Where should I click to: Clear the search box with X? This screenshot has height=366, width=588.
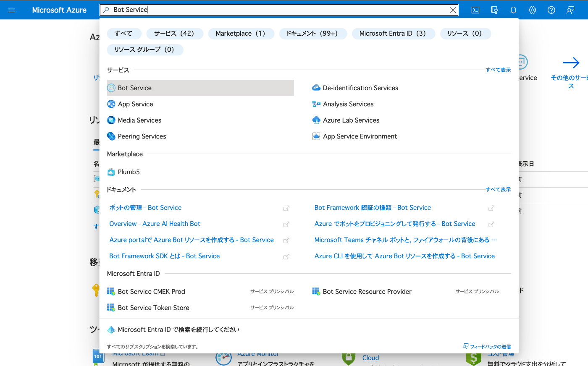click(453, 10)
